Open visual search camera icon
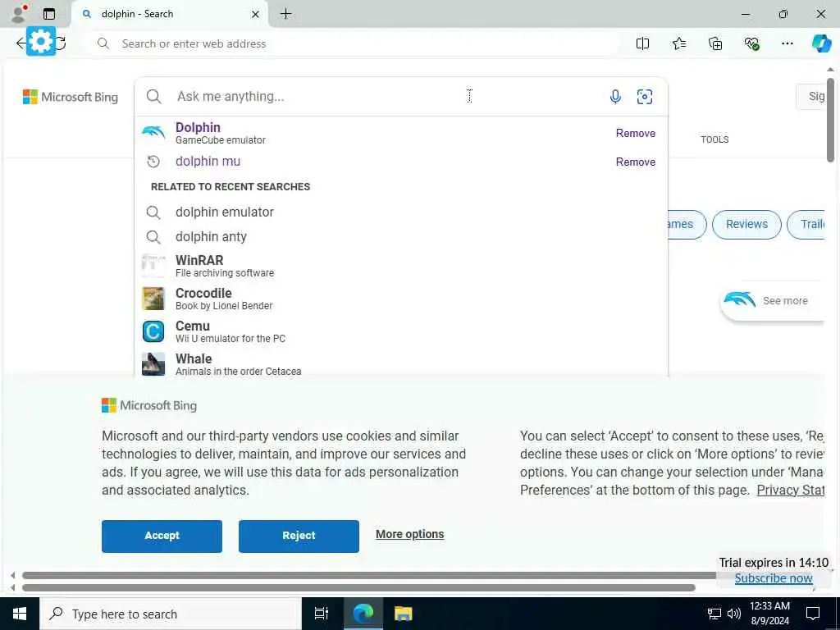Viewport: 840px width, 630px height. coord(645,97)
